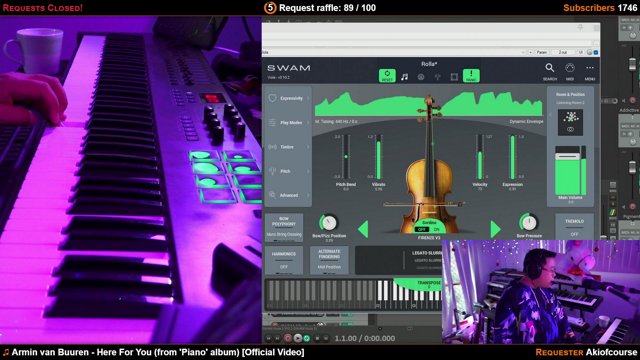This screenshot has width=640, height=360.
Task: Open the Rolla* preset name dropdown
Action: [x=429, y=64]
